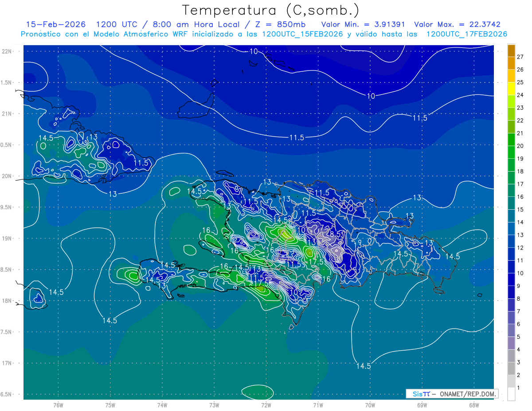Pick the yellow swatch between 24 and 25
This screenshot has height=411, width=532.
coord(511,89)
